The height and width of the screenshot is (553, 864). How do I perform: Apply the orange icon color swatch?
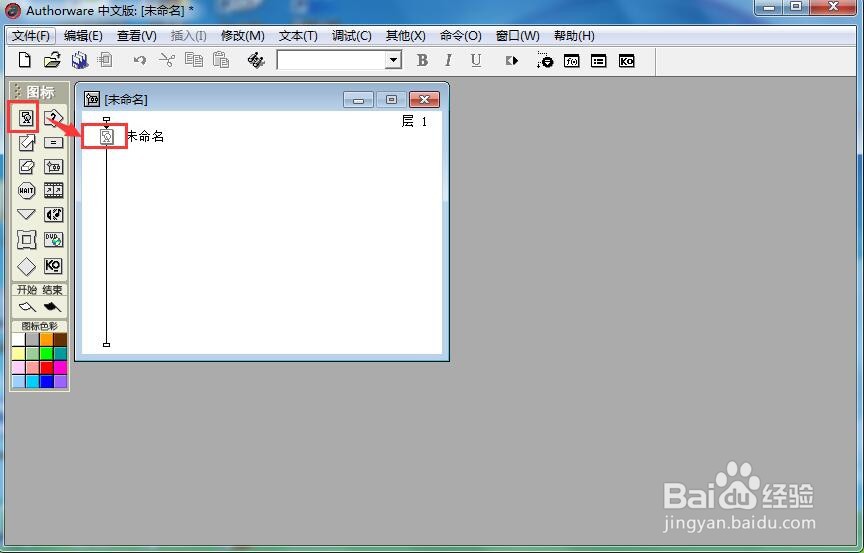click(x=46, y=339)
